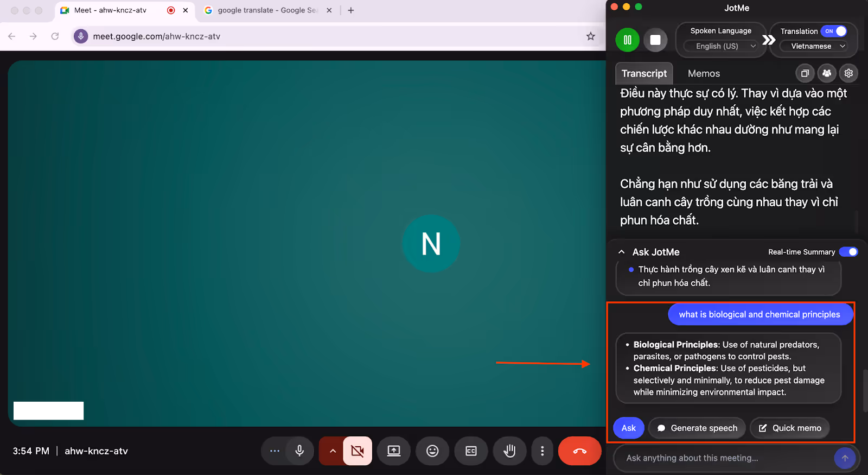The image size is (868, 475).
Task: Leave the call with the red hang-up button
Action: click(580, 451)
